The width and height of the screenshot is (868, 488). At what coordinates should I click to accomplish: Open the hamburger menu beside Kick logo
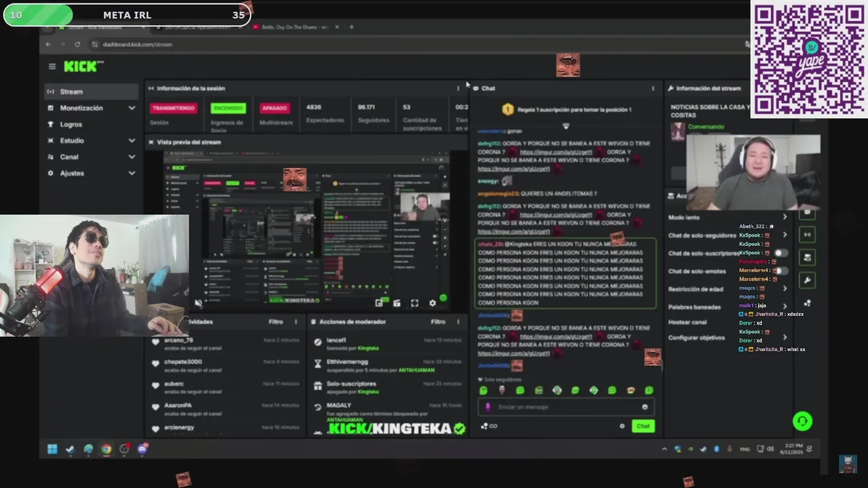[52, 66]
